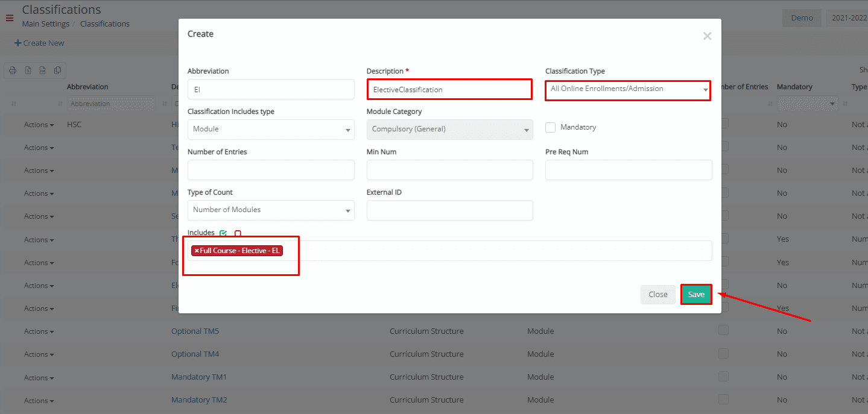Sort by the Abbreviation column header
This screenshot has width=868, height=414.
(x=87, y=87)
